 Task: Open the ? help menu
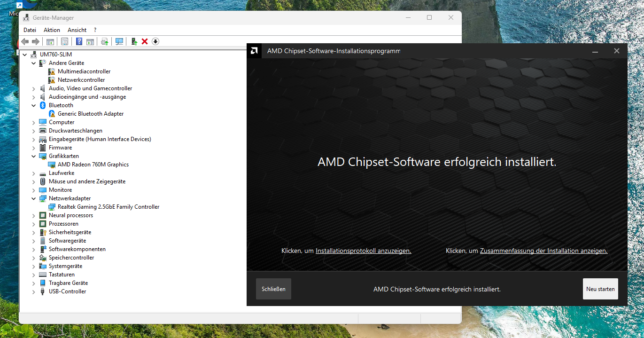[x=95, y=30]
